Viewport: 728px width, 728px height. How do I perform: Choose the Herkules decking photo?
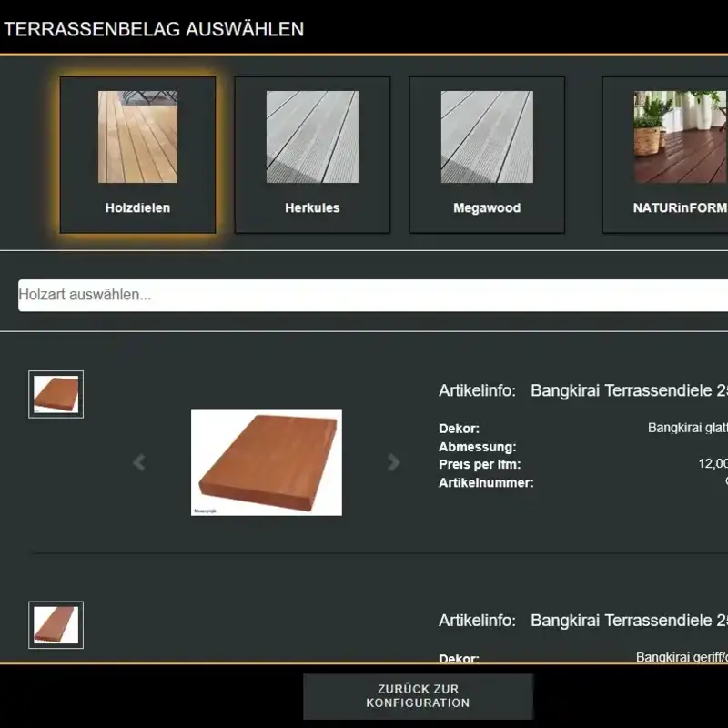click(312, 136)
